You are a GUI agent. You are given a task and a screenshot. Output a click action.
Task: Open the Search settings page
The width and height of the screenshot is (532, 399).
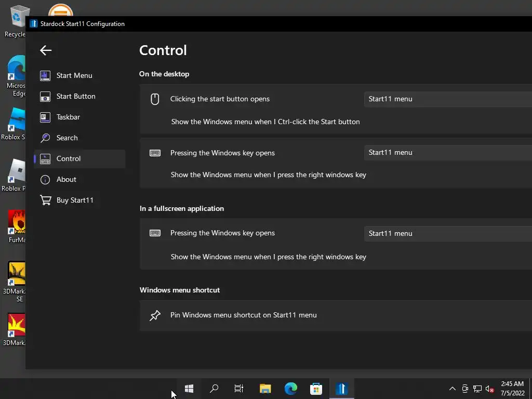[79, 138]
